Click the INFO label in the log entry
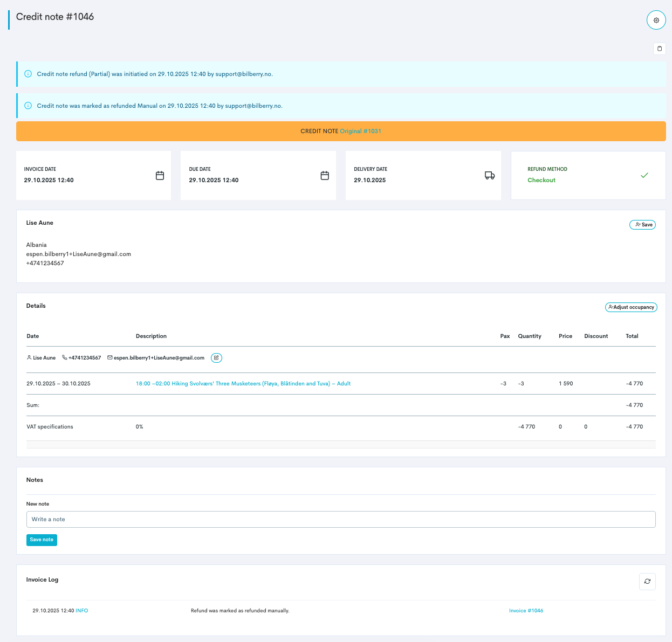 81,611
